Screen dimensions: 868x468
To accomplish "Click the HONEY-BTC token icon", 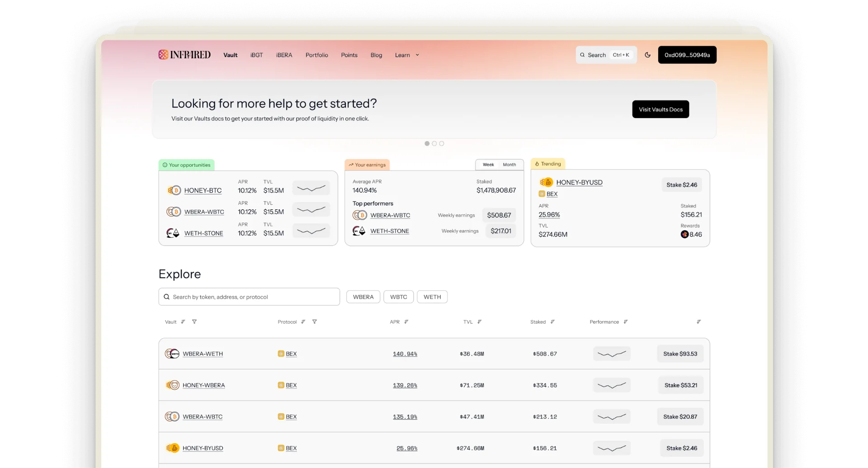I will (x=174, y=190).
